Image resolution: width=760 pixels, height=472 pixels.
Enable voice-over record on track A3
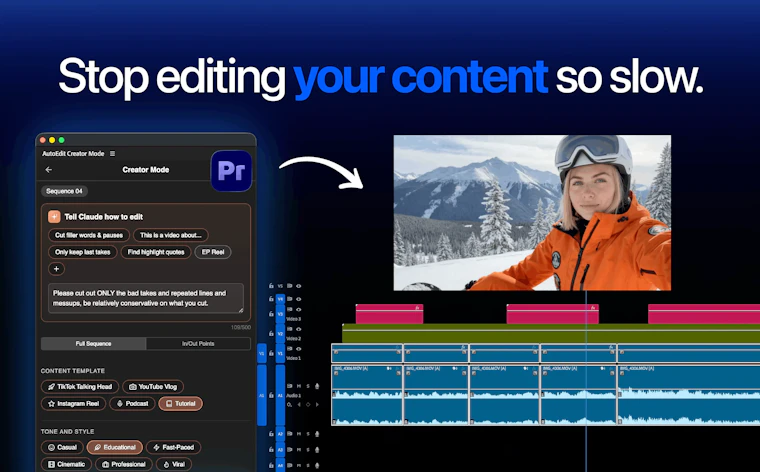point(317,449)
